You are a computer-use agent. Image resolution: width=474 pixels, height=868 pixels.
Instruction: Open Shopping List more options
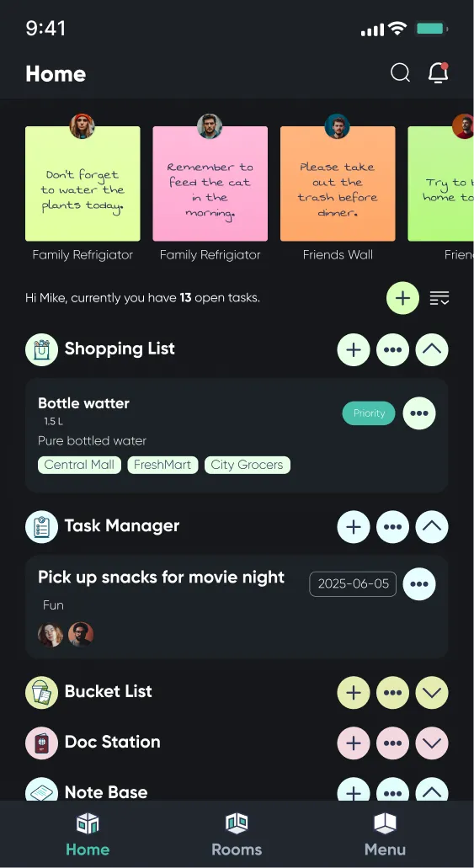point(392,350)
